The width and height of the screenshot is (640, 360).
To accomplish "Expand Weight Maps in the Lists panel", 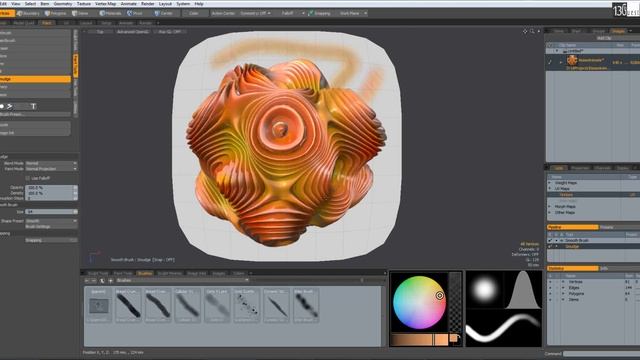I will click(549, 183).
